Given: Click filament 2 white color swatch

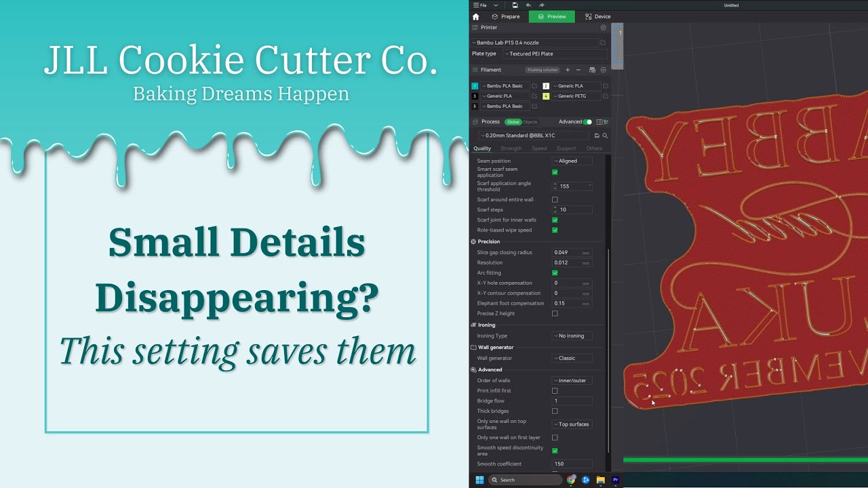Looking at the screenshot, I should 546,86.
